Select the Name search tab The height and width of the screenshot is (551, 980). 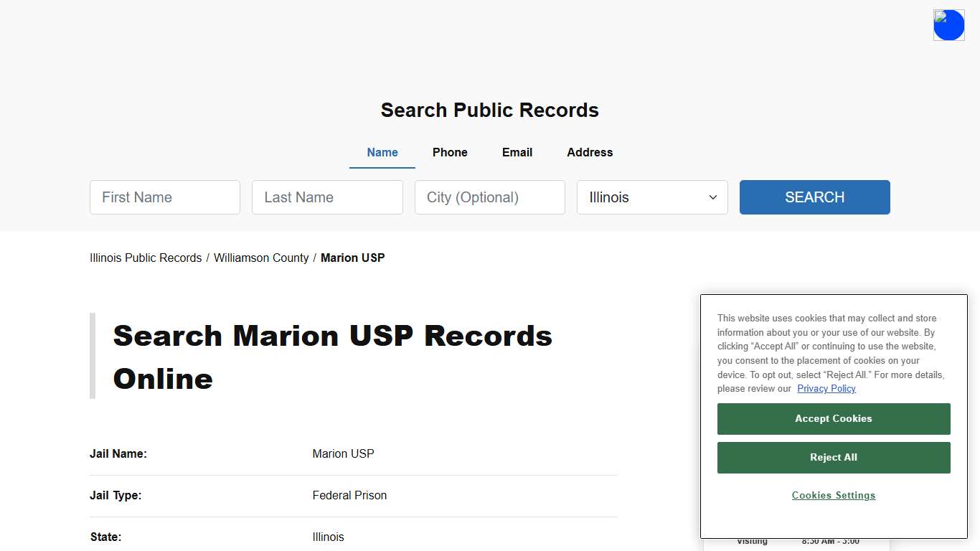click(382, 152)
